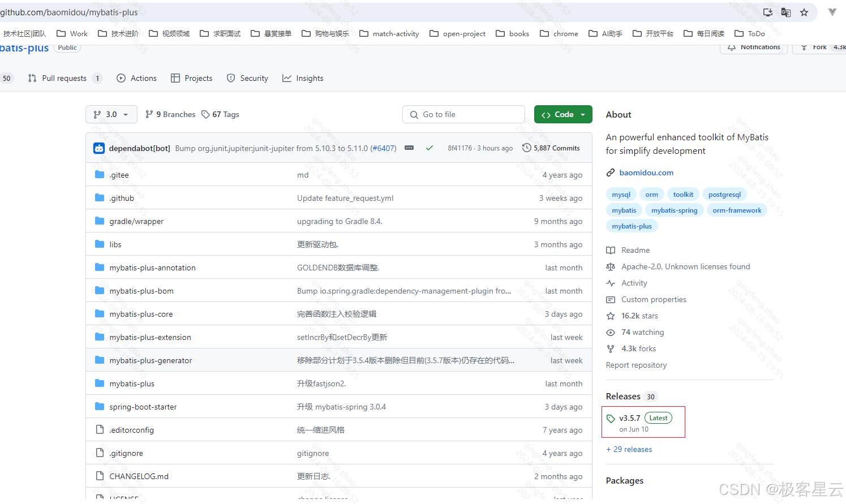The image size is (846, 504).
Task: Open the .github folder
Action: pyautogui.click(x=122, y=199)
